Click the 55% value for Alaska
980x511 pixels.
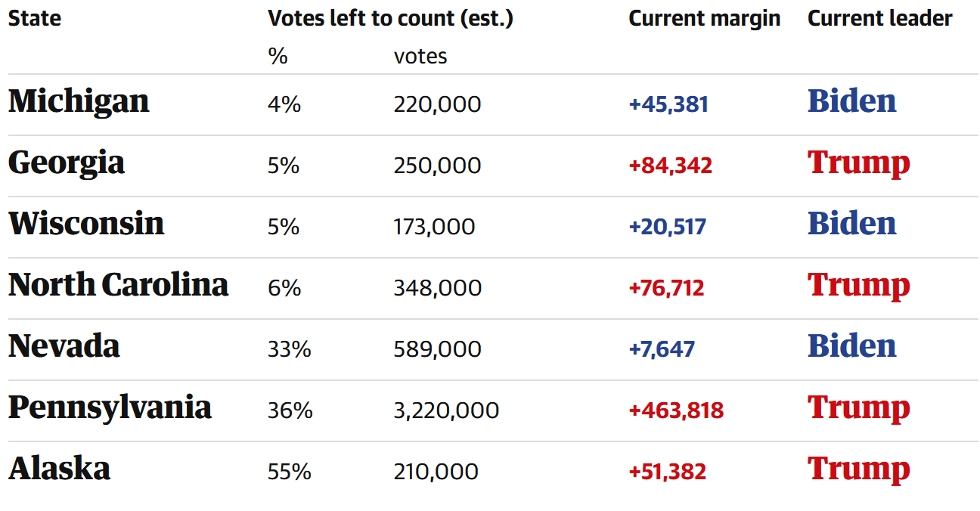[289, 472]
